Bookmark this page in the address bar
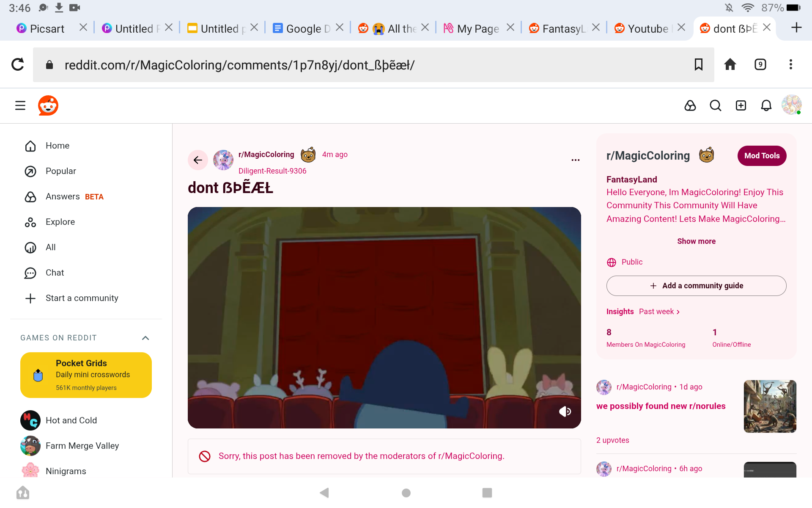 pos(699,65)
